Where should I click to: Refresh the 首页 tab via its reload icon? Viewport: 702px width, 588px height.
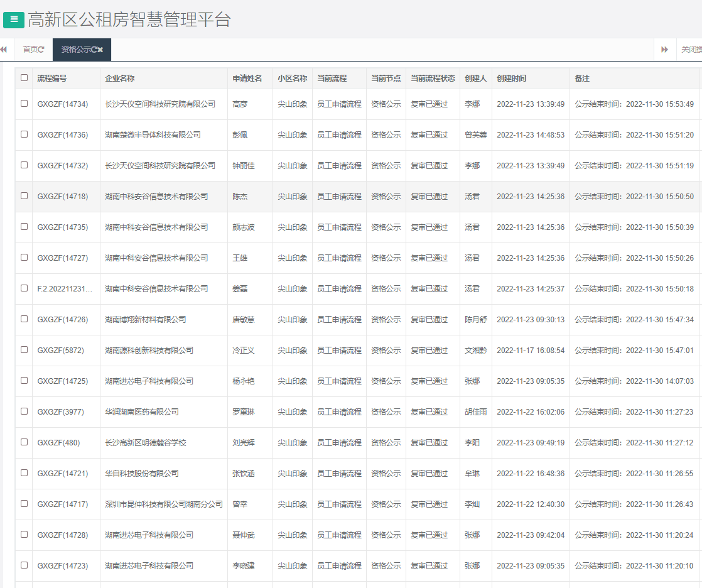coord(41,50)
